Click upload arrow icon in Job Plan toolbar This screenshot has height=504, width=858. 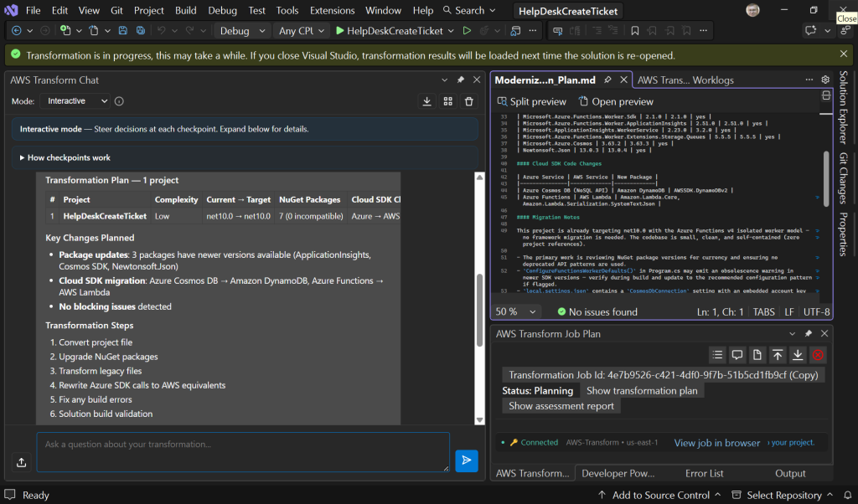pos(778,355)
